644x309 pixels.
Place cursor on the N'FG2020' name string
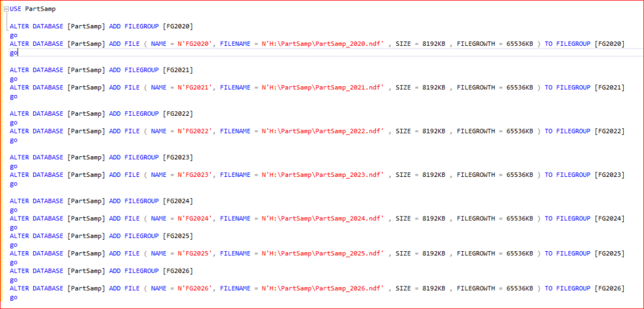click(x=193, y=43)
